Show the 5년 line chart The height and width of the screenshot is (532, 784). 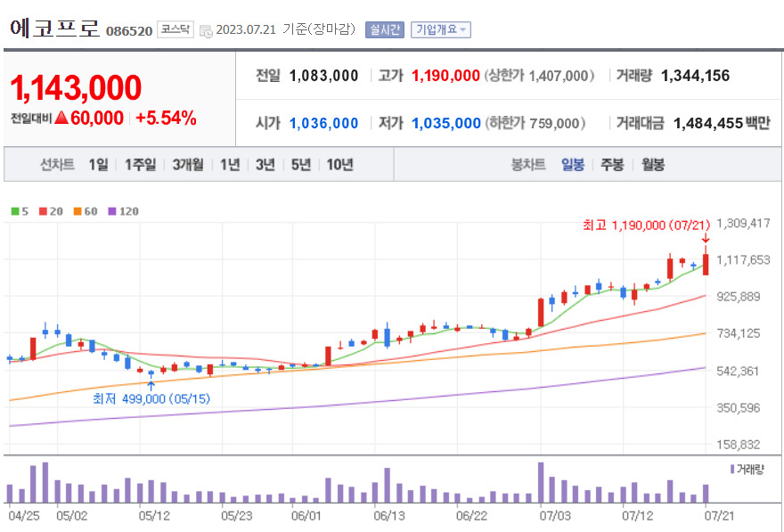click(x=301, y=165)
